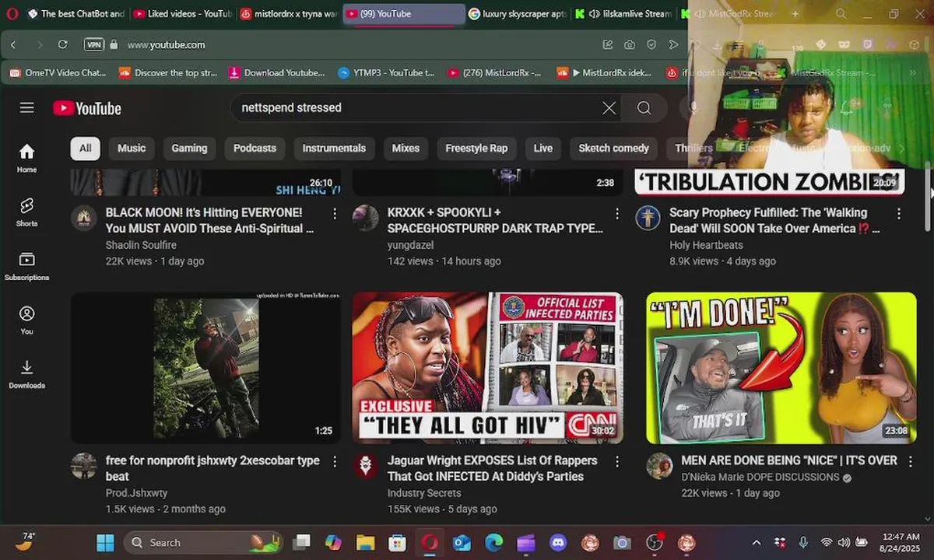This screenshot has height=560, width=934.
Task: Open the taskbar clock 12:47 AM
Action: (901, 543)
